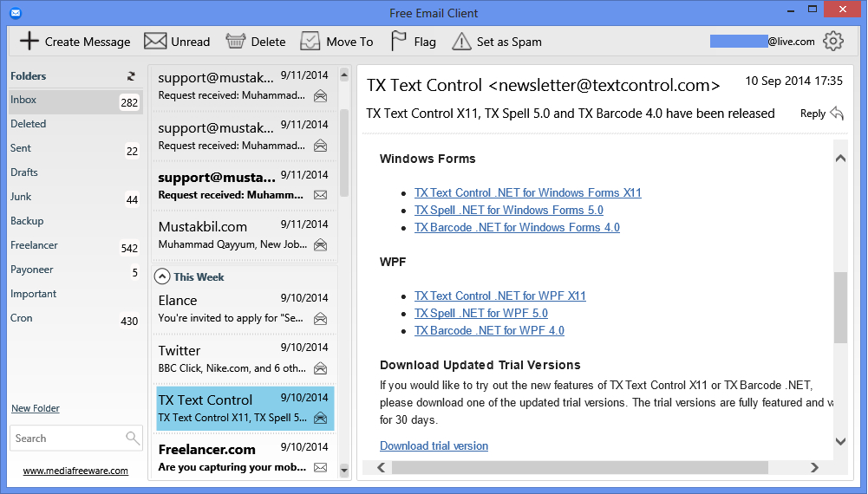Click message list scrollbar down arrow
This screenshot has width=868, height=494.
point(344,471)
